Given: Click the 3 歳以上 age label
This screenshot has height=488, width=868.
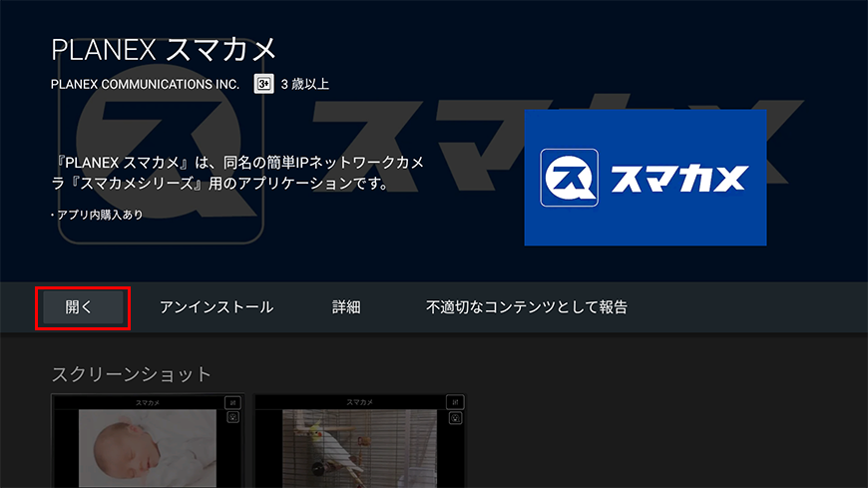Looking at the screenshot, I should point(305,84).
